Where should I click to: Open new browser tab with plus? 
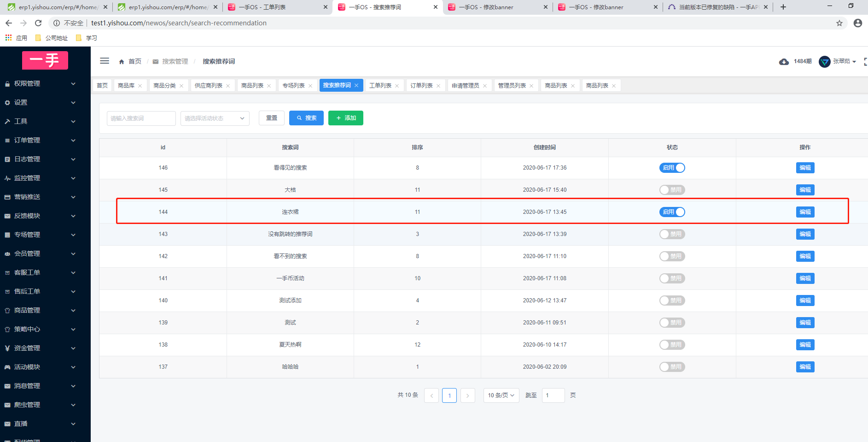(783, 7)
